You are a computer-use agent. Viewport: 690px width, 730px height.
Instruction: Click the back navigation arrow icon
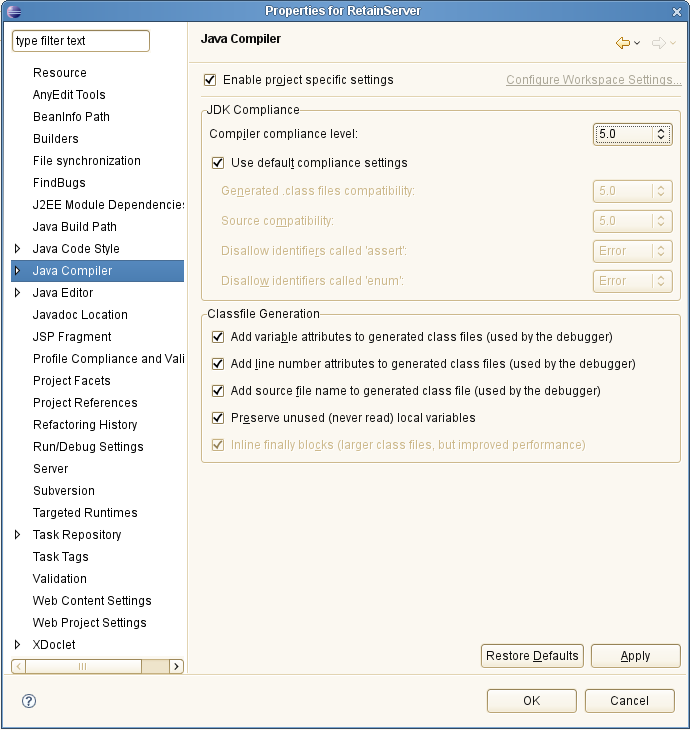click(x=622, y=43)
